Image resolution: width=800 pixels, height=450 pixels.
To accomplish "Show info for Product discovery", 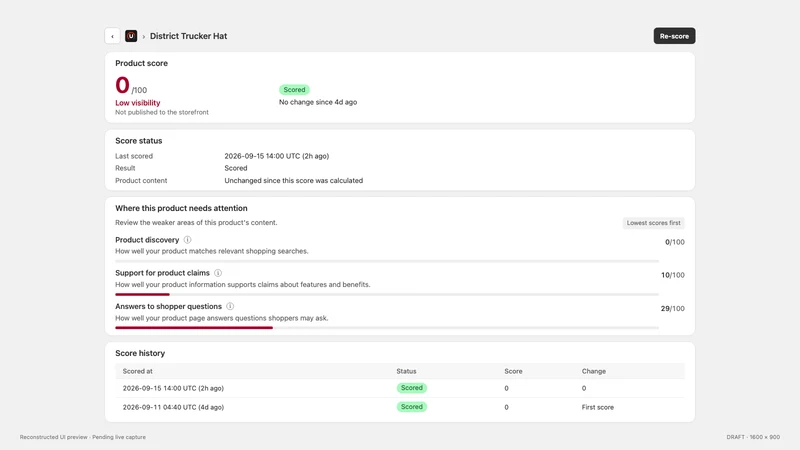I will coord(187,240).
